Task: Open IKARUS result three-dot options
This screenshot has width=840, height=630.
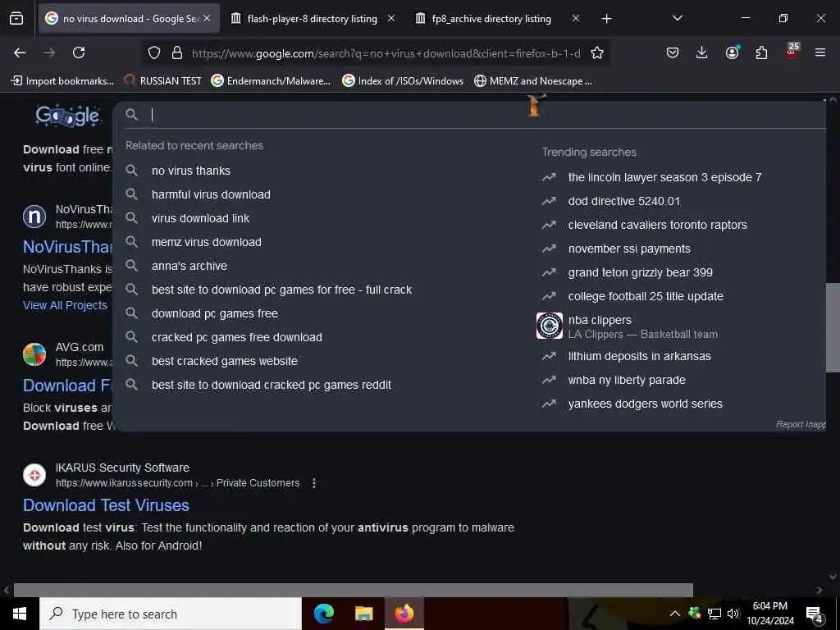Action: coord(314,483)
